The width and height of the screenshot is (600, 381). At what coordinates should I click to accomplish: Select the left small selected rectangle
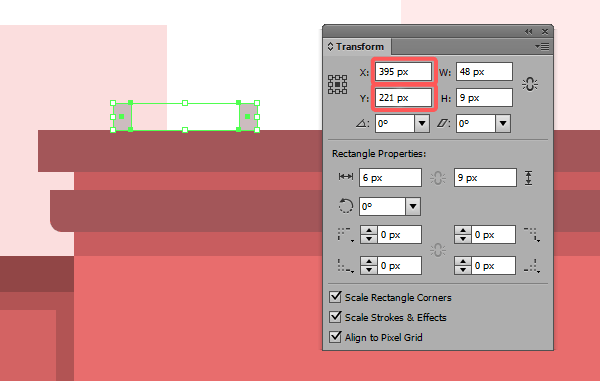point(122,117)
